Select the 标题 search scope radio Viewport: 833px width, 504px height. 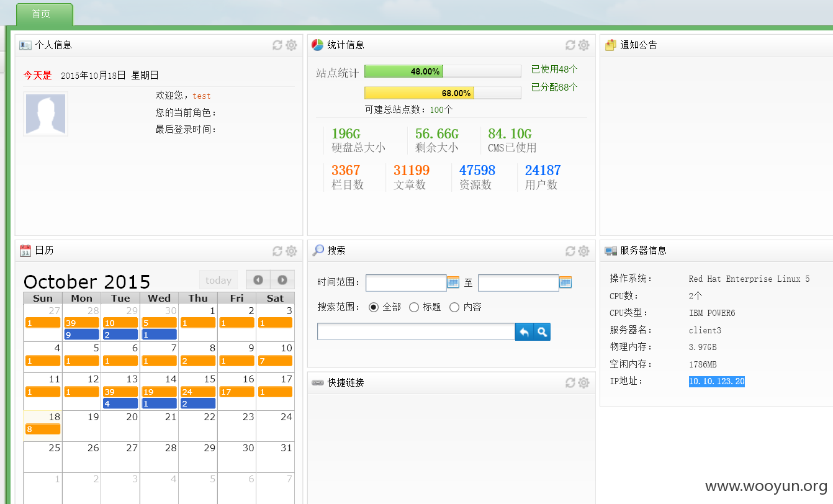pos(414,307)
